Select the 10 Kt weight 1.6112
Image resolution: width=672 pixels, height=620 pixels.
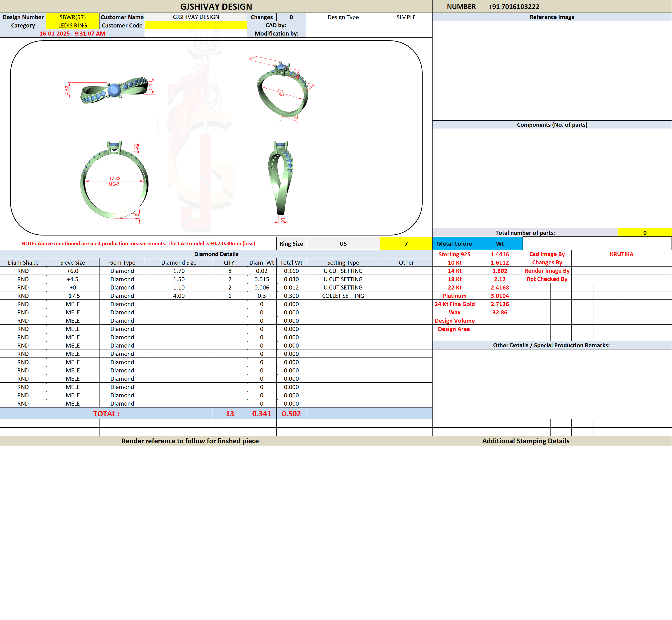(x=500, y=263)
